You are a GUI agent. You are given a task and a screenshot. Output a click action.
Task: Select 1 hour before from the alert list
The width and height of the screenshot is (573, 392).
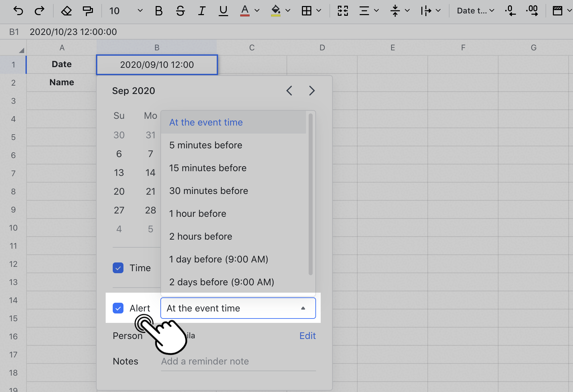(x=197, y=213)
